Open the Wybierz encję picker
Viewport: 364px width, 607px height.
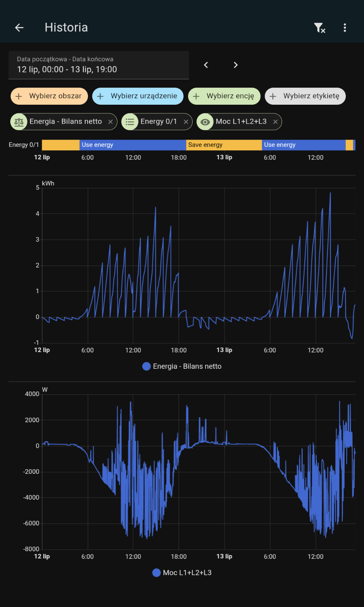click(x=224, y=96)
